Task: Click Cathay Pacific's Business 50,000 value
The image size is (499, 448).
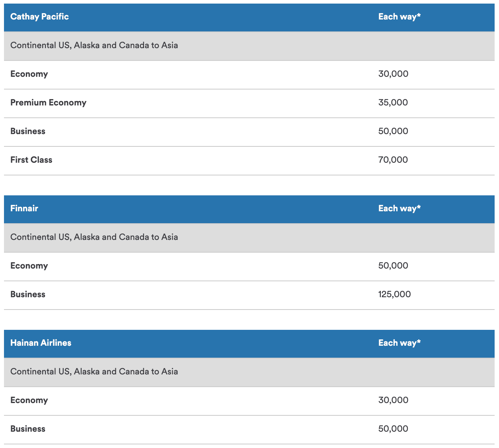Action: coord(393,131)
